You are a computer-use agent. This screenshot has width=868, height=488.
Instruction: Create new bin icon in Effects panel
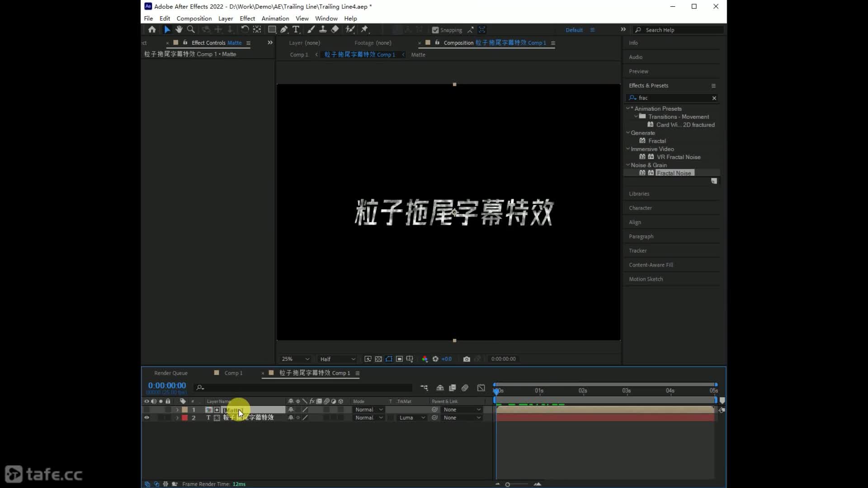click(714, 181)
